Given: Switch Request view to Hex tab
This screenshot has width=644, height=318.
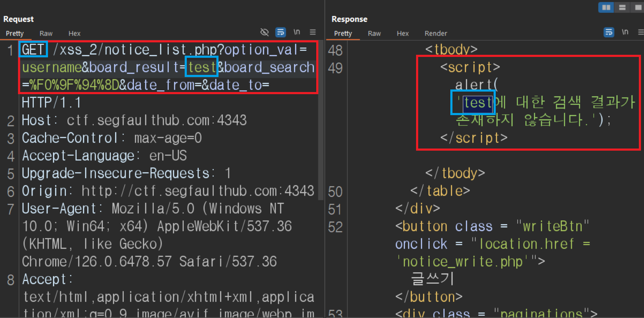Looking at the screenshot, I should click(x=75, y=33).
